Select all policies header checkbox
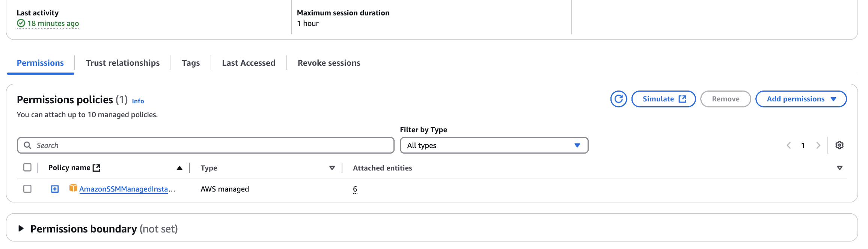 (27, 168)
